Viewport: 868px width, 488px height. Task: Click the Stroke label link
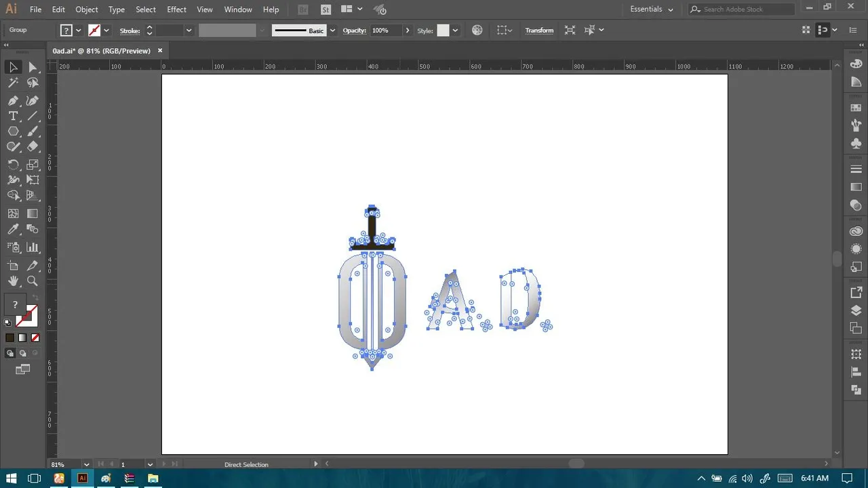[130, 30]
